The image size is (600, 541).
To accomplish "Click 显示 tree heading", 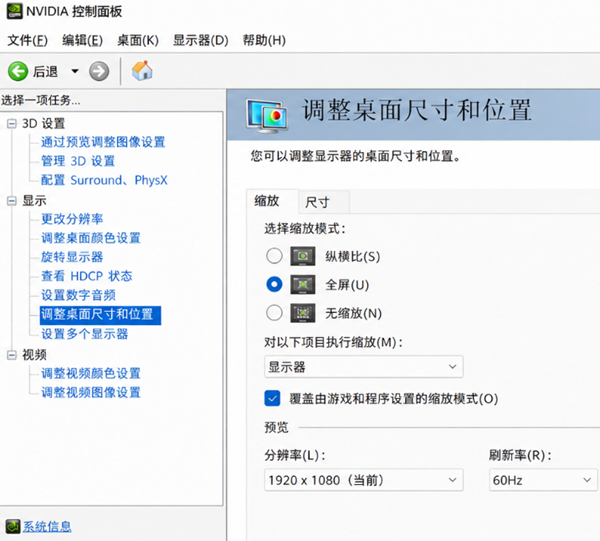I will 34,201.
